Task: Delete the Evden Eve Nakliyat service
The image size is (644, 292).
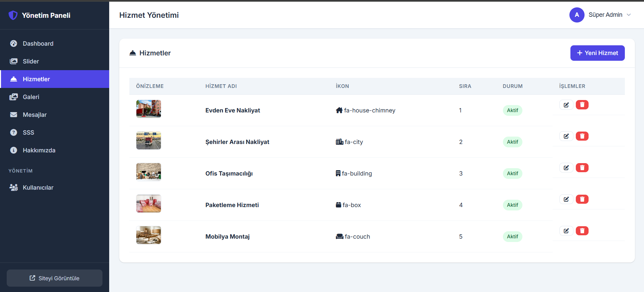Action: (x=582, y=105)
